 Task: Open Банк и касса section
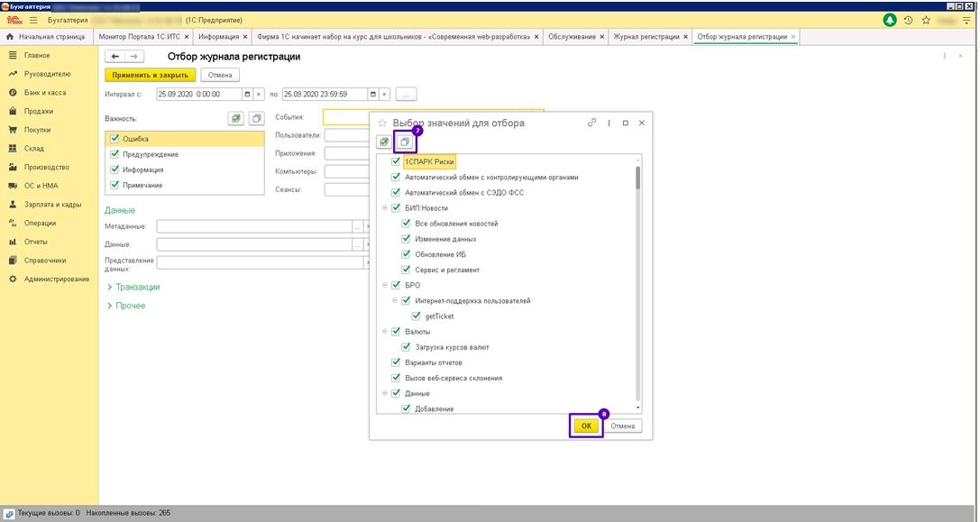[x=45, y=93]
